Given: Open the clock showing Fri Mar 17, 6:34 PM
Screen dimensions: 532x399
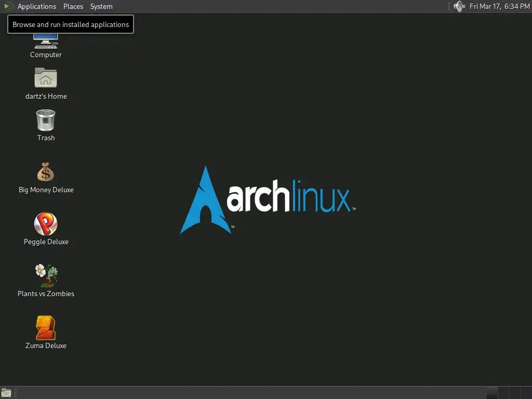Looking at the screenshot, I should (x=499, y=6).
